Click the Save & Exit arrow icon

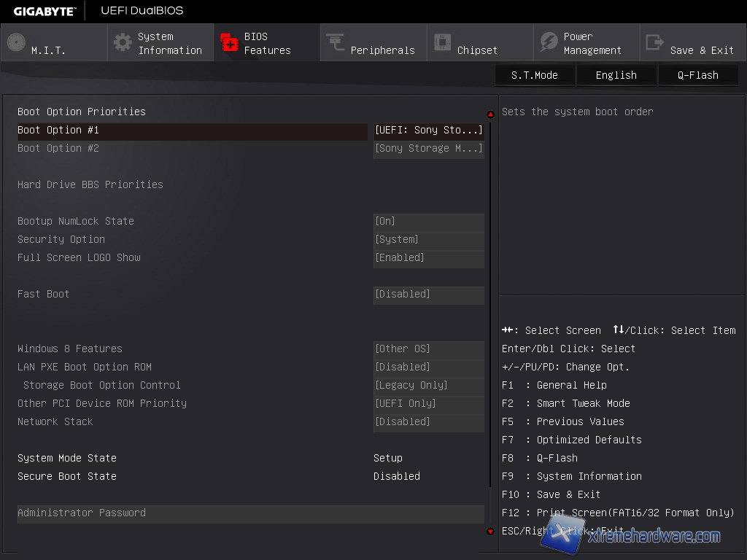655,42
